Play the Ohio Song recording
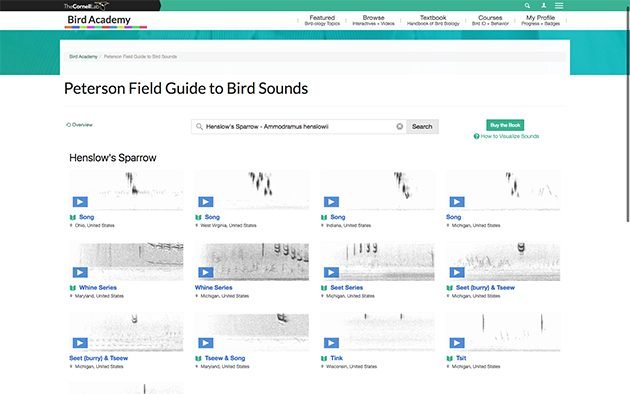630x394 pixels. click(80, 202)
